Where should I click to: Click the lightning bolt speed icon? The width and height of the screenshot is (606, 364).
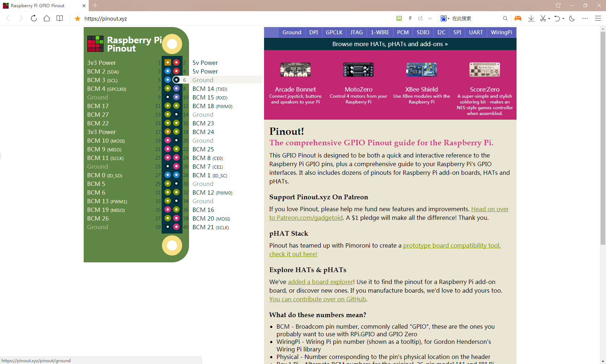coord(410,18)
